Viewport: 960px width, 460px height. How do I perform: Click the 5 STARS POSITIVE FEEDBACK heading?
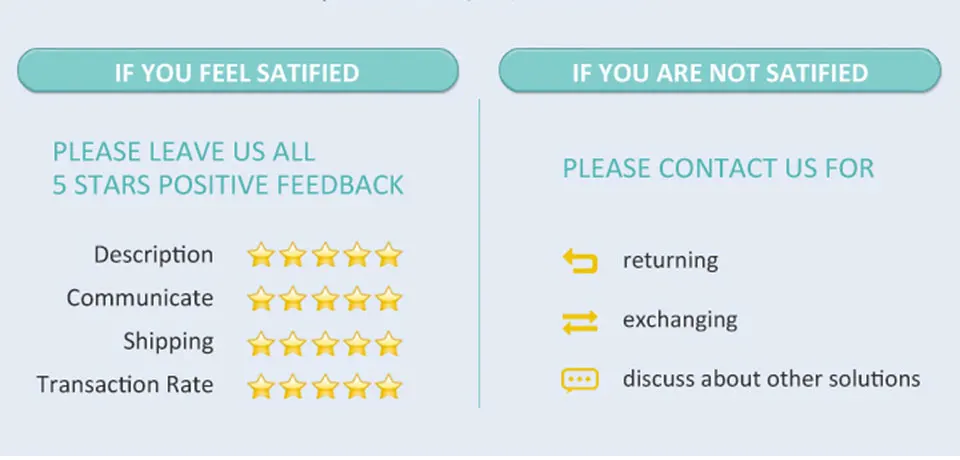point(228,185)
